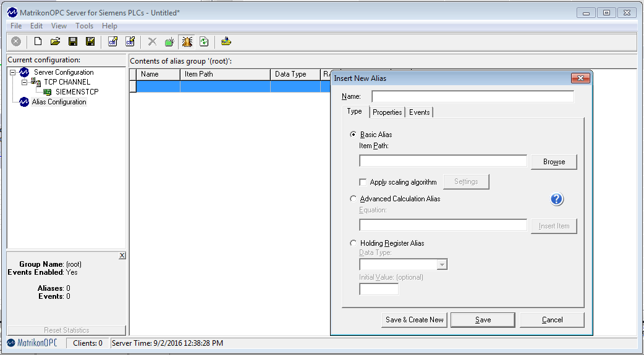The image size is (644, 355).
Task: Select the highlighted blue alias row
Action: (x=233, y=86)
